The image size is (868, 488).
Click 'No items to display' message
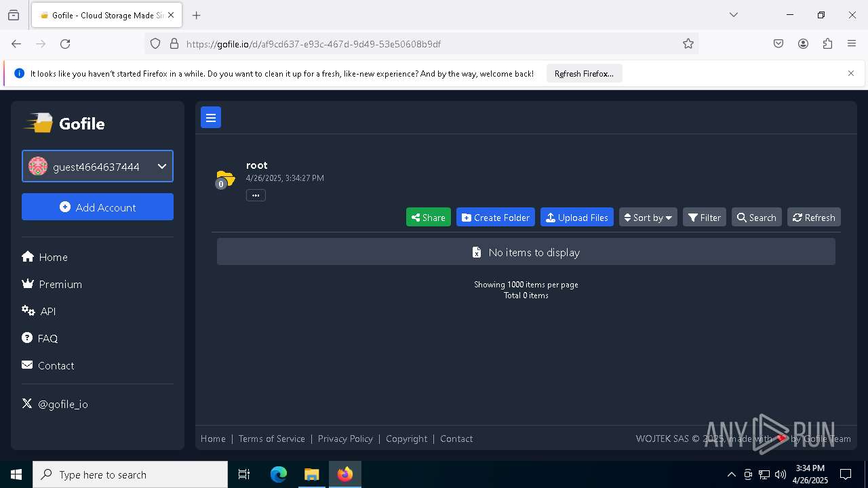coord(526,252)
